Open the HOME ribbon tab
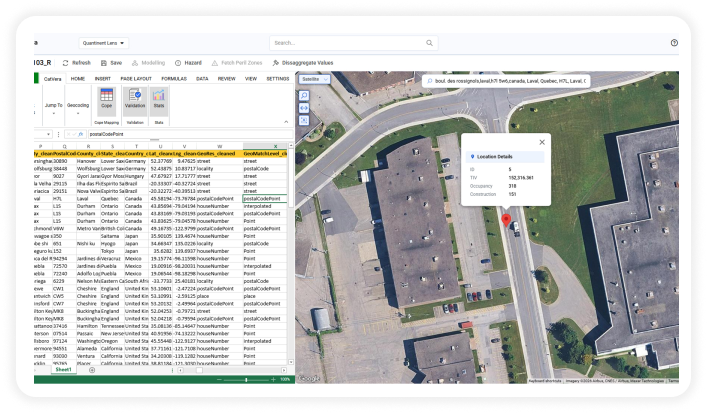This screenshot has width=707, height=413. pos(78,79)
